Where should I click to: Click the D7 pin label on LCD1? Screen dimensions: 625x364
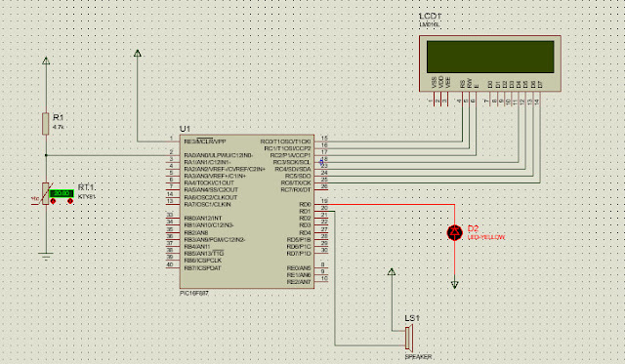(540, 84)
